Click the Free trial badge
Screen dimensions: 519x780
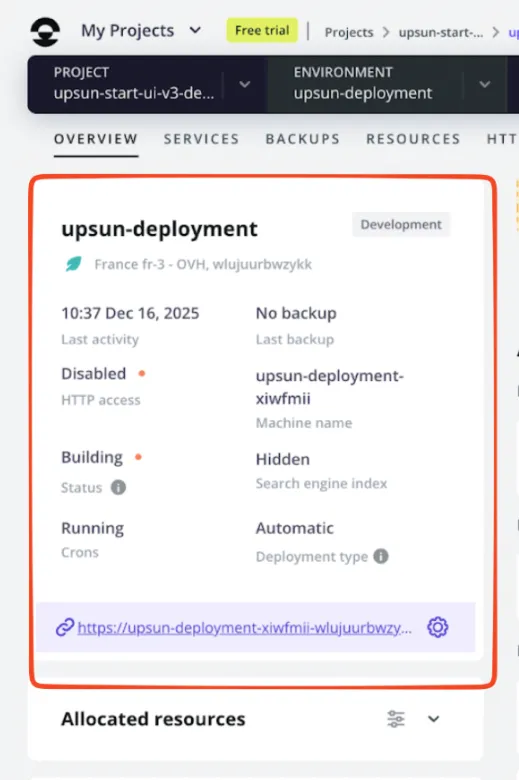[262, 30]
